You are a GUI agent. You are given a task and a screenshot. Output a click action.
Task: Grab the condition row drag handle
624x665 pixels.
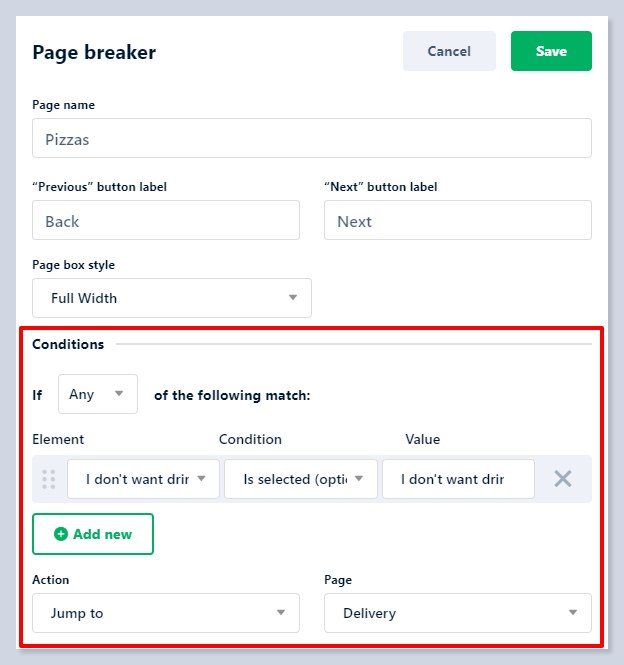(x=49, y=479)
